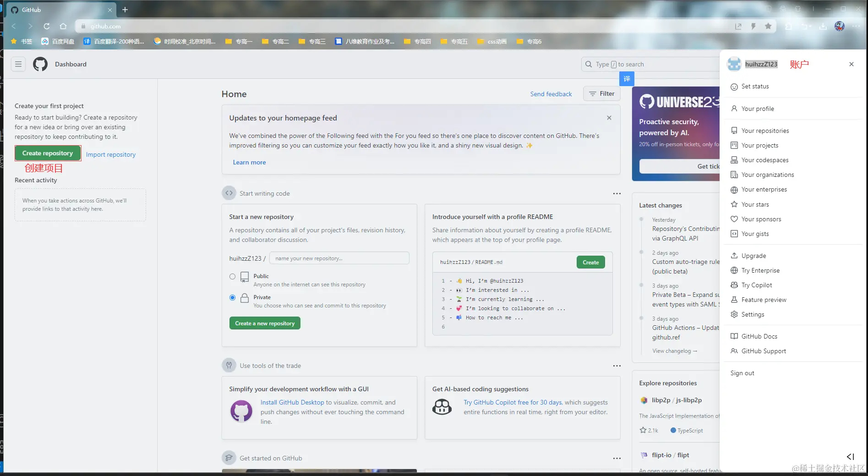Open the Send feedback link

pyautogui.click(x=551, y=94)
